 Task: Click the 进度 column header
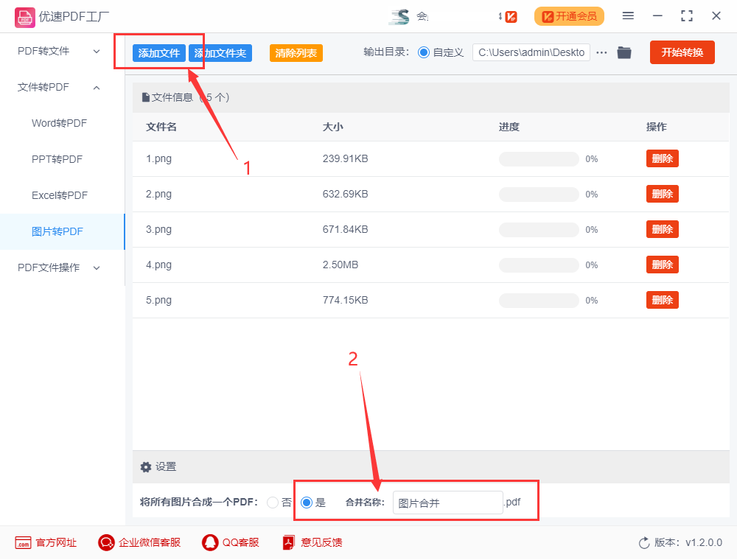[x=509, y=127]
